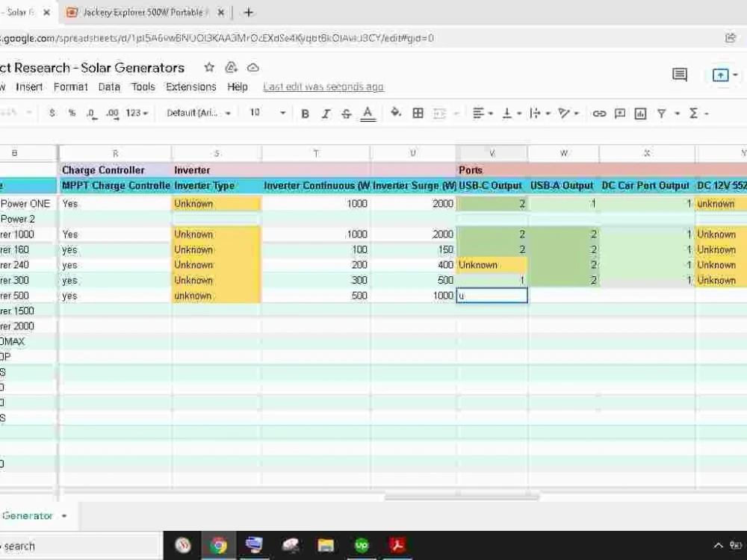Switch to the Jackery Explorer 500W tab
The height and width of the screenshot is (560, 747).
143,13
